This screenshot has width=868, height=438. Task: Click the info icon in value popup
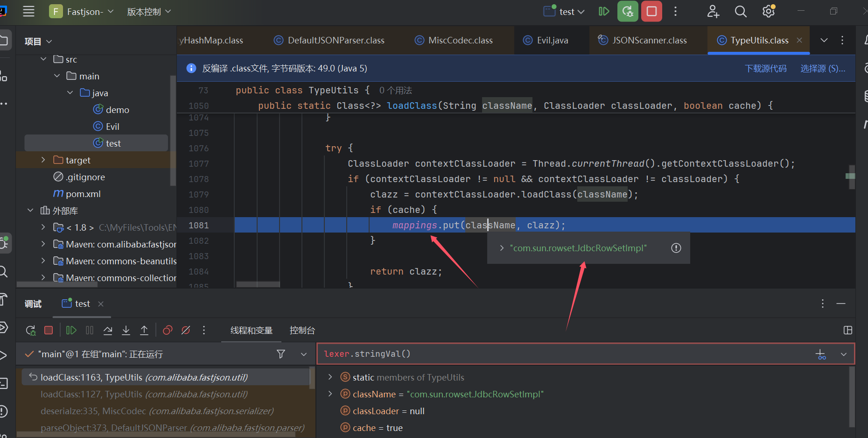(x=676, y=248)
